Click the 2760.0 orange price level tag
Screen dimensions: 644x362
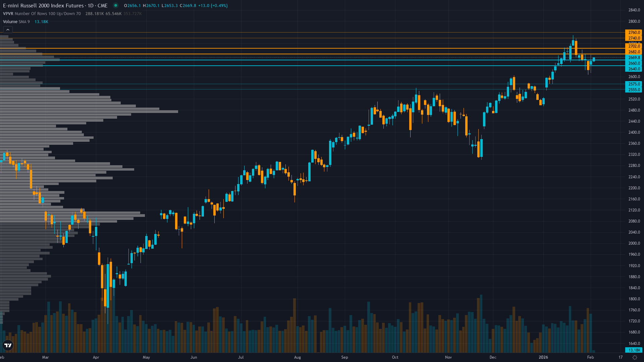pos(634,32)
